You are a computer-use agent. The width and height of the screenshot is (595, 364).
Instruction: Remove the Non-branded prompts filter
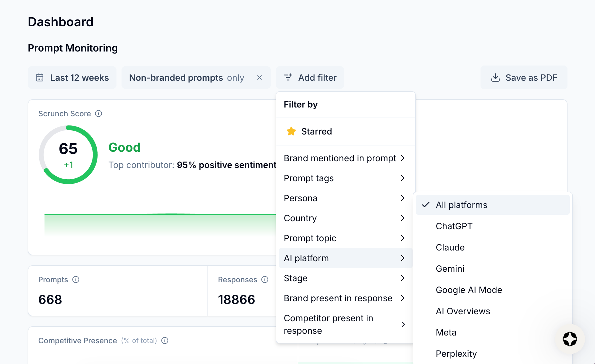259,78
